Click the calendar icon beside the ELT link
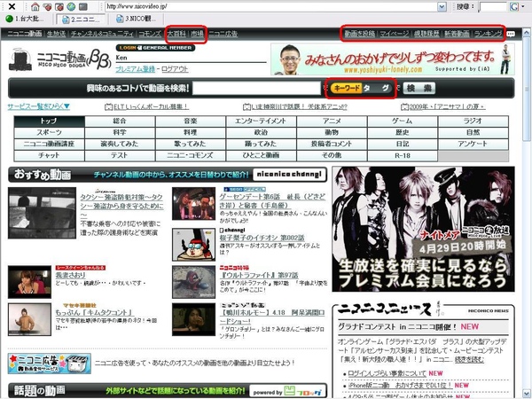Viewport: 532px width, 399px height. [108, 107]
